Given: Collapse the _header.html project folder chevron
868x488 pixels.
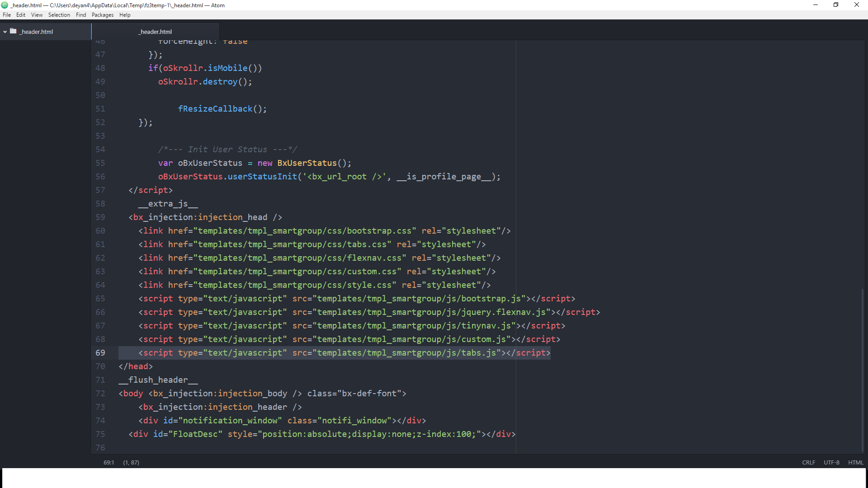Looking at the screenshot, I should (5, 32).
